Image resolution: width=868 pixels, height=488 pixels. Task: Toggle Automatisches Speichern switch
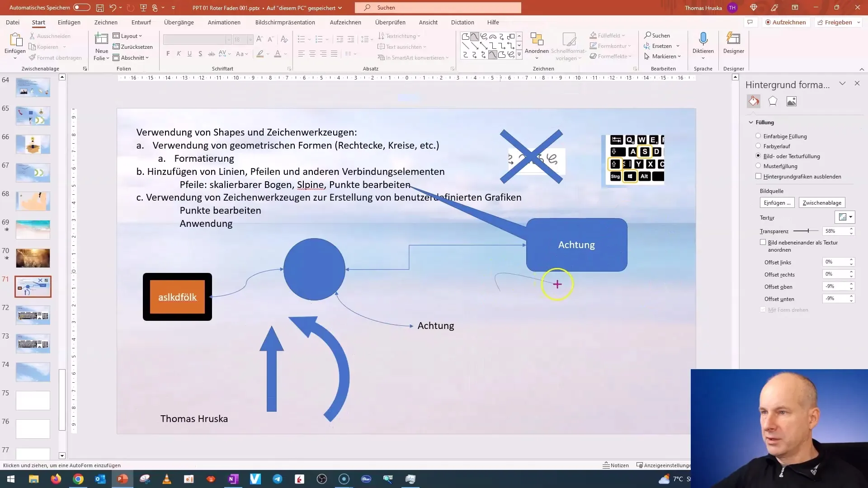click(81, 8)
